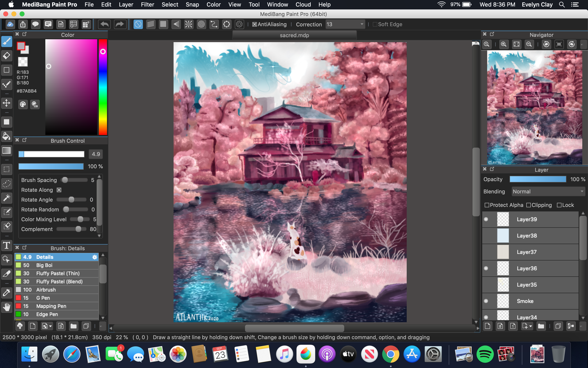Adjust the layer Opacity slider
The height and width of the screenshot is (368, 588).
click(x=538, y=179)
